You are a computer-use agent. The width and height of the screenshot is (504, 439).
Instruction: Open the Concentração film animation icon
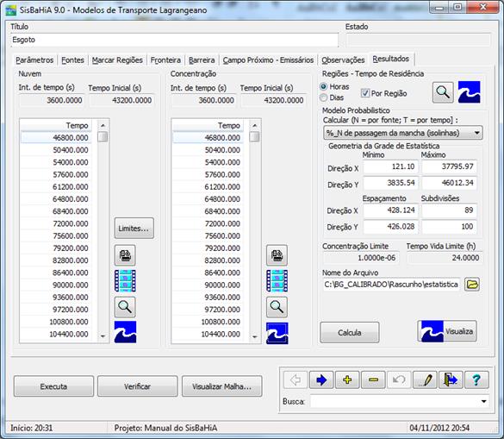pos(277,281)
